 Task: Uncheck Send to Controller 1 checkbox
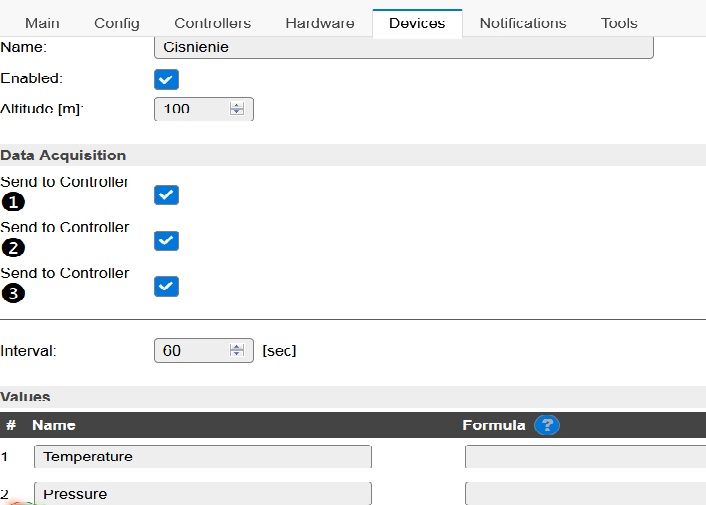pos(166,195)
